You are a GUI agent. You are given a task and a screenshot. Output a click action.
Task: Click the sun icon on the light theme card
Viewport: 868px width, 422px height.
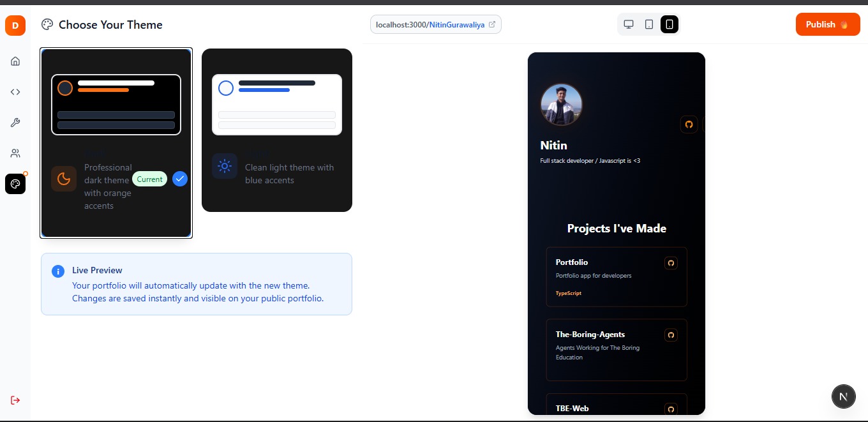click(225, 166)
